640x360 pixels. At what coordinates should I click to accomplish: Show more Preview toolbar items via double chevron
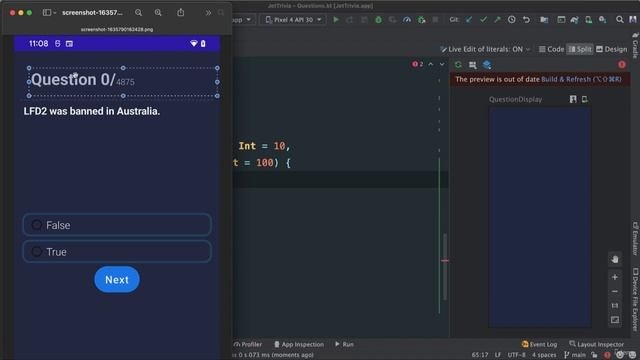pos(208,13)
